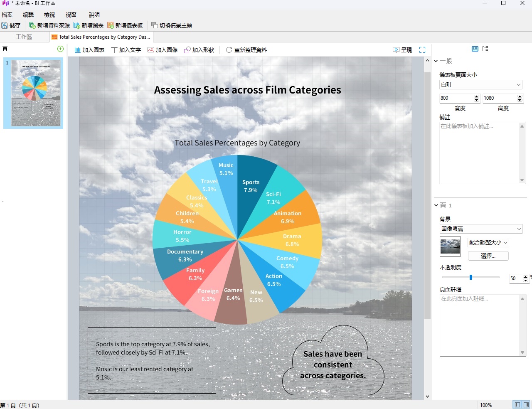Image resolution: width=532 pixels, height=409 pixels.
Task: Click the 選擇 button to pick background image
Action: 488,256
